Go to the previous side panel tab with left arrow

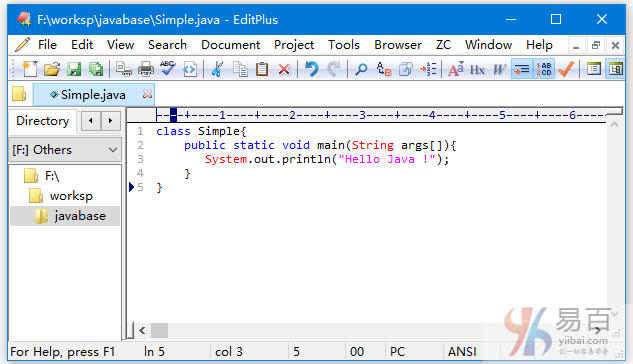91,121
